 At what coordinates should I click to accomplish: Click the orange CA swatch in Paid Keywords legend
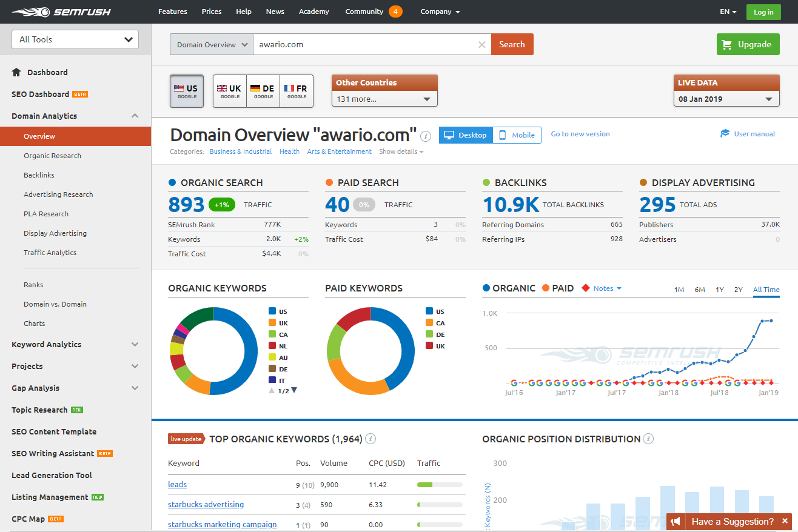tap(429, 322)
